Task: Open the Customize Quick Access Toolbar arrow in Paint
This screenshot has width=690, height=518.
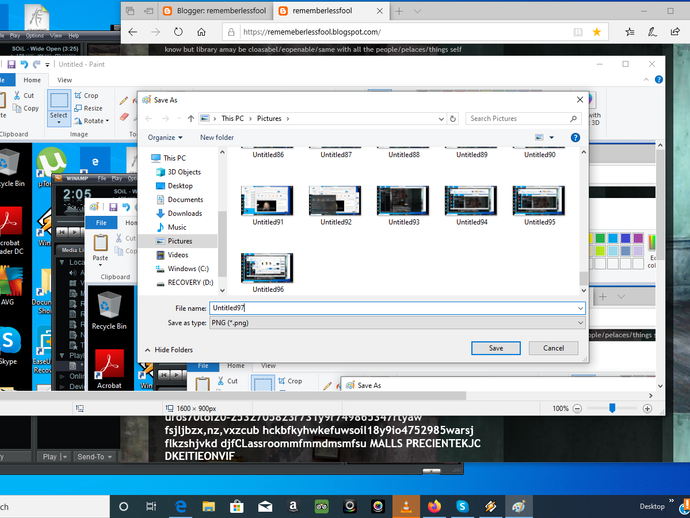Action: click(48, 65)
